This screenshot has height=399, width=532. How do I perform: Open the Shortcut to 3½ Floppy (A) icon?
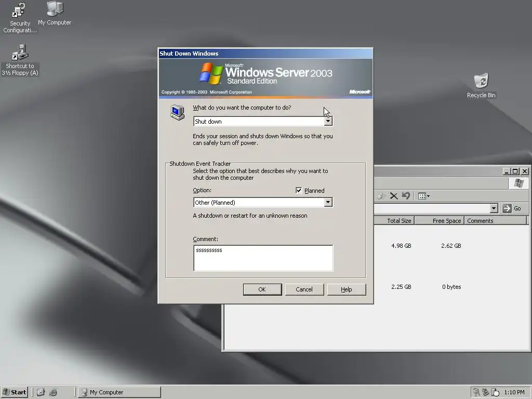coord(20,60)
